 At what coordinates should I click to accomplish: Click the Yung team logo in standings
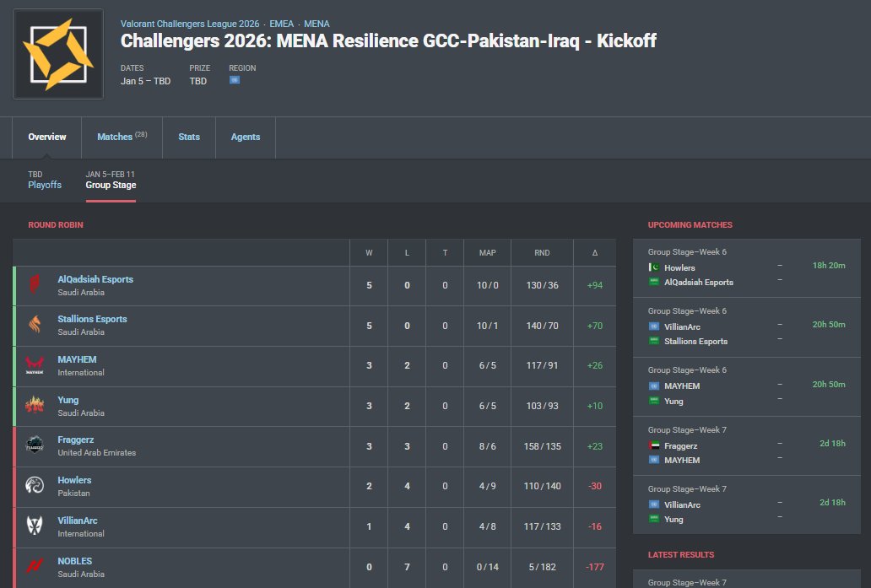[x=35, y=405]
